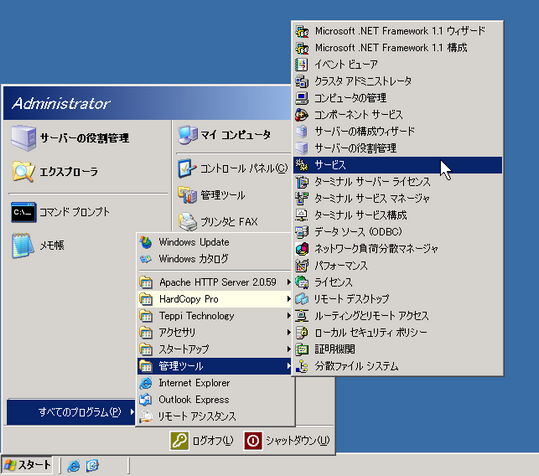539x476 pixels.
Task: Click the Data Sources (ODBC) icon
Action: point(302,232)
